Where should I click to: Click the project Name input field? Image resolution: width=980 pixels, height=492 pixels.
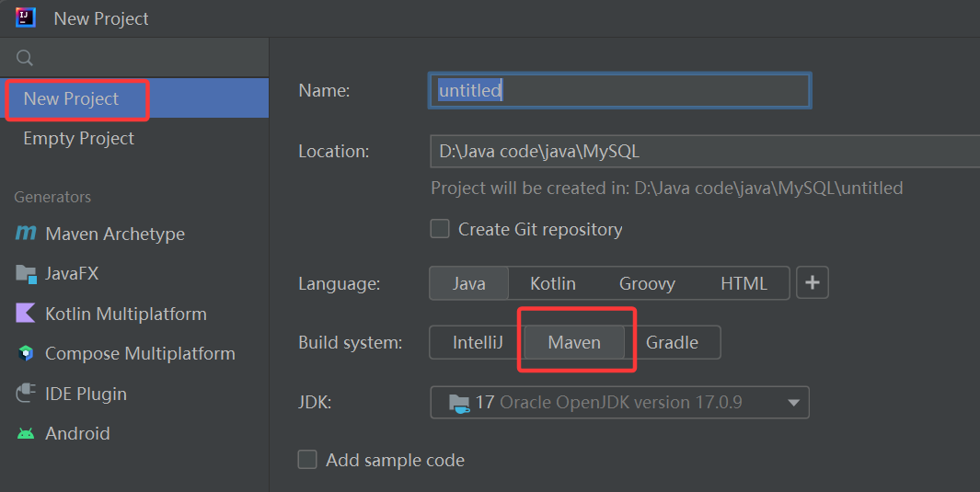coord(619,90)
